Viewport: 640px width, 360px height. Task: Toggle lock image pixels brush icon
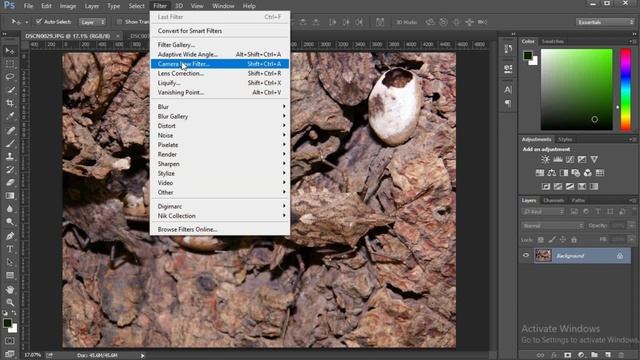[x=552, y=240]
